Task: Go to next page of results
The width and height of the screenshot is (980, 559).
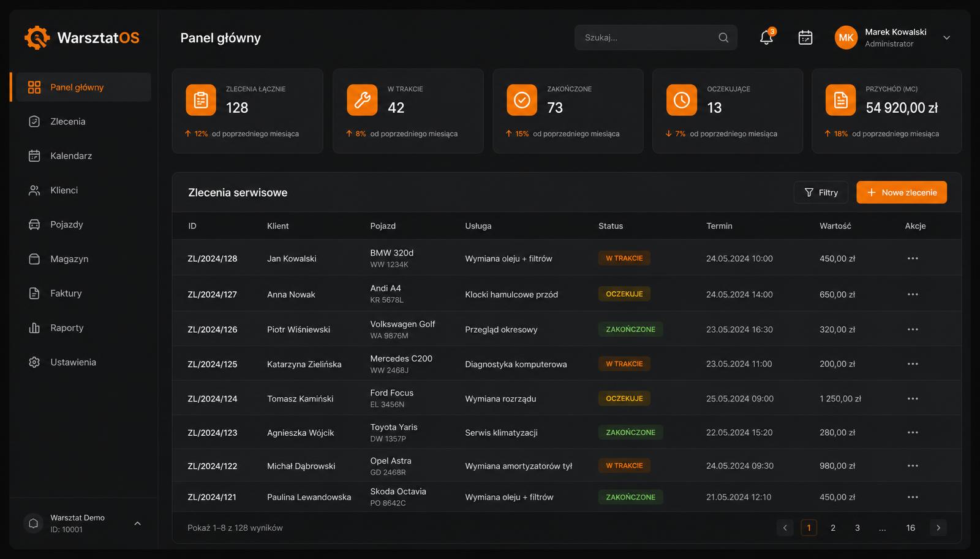Action: [938, 528]
